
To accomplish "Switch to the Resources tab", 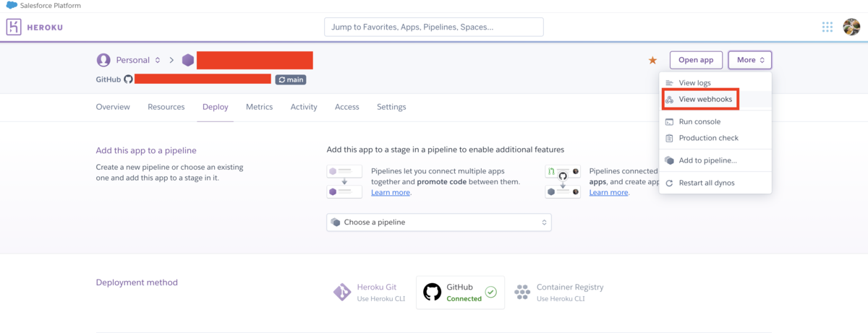I will [x=166, y=107].
